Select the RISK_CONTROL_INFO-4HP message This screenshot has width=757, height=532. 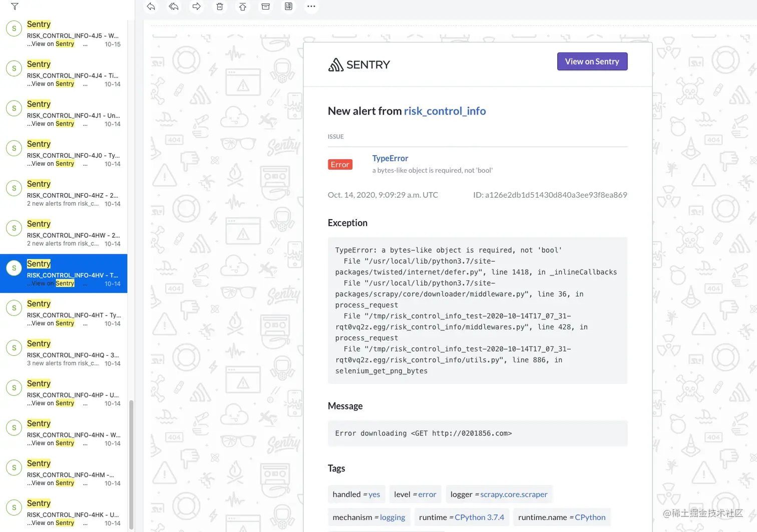click(x=64, y=394)
